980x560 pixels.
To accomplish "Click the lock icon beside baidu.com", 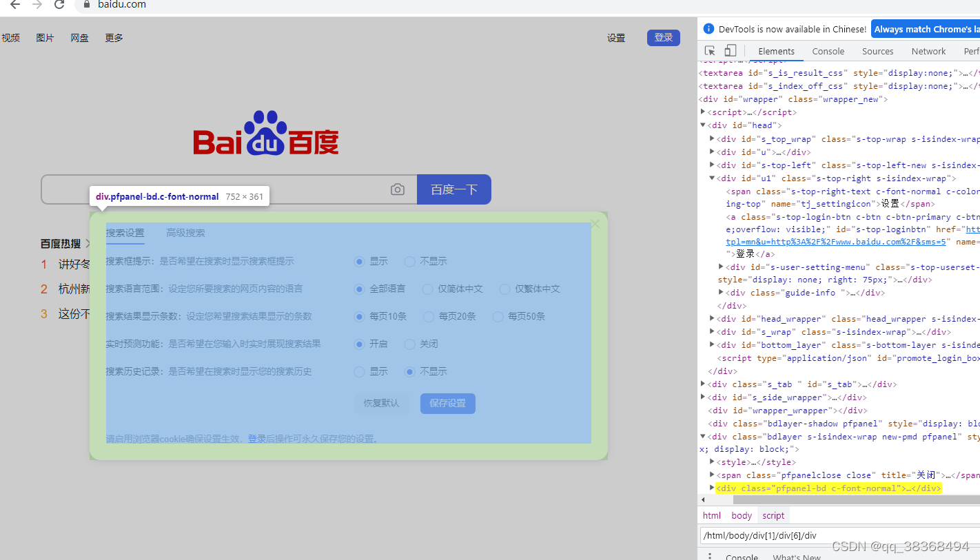I will 87,4.
